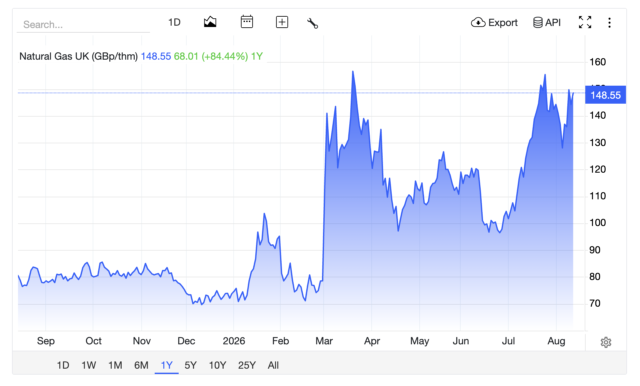Select the 1W time range tab
Viewport: 640px width, 386px height.
[x=89, y=365]
